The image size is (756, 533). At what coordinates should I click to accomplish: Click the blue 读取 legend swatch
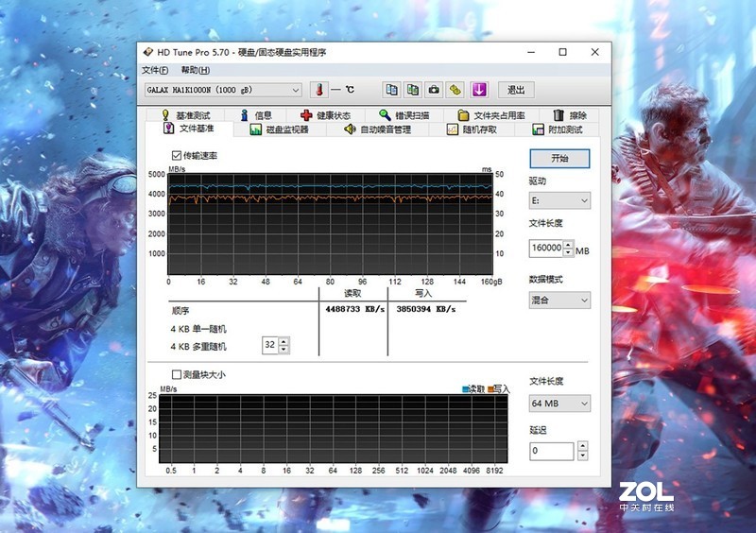coord(465,389)
